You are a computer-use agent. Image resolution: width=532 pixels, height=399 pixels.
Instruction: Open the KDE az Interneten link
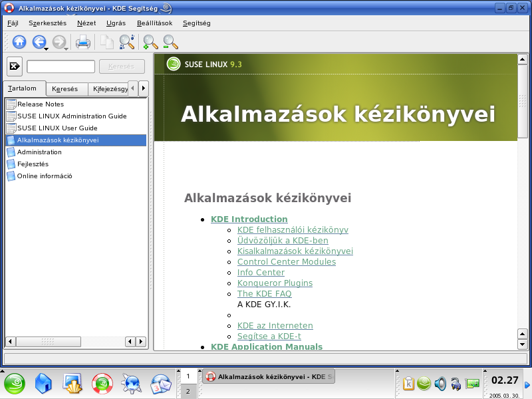click(x=275, y=326)
